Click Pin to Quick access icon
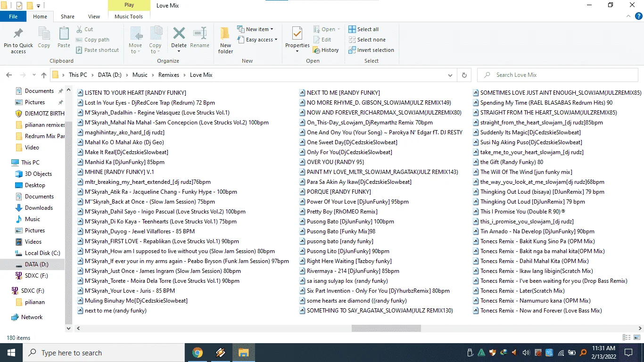Screen dimensions: 644x362 click(x=18, y=40)
